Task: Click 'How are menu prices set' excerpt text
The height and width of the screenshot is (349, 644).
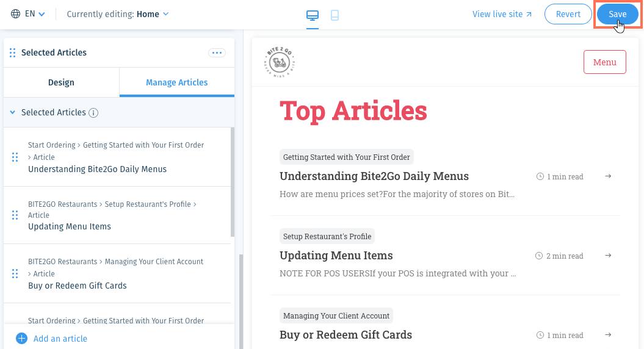Action: pyautogui.click(x=397, y=194)
